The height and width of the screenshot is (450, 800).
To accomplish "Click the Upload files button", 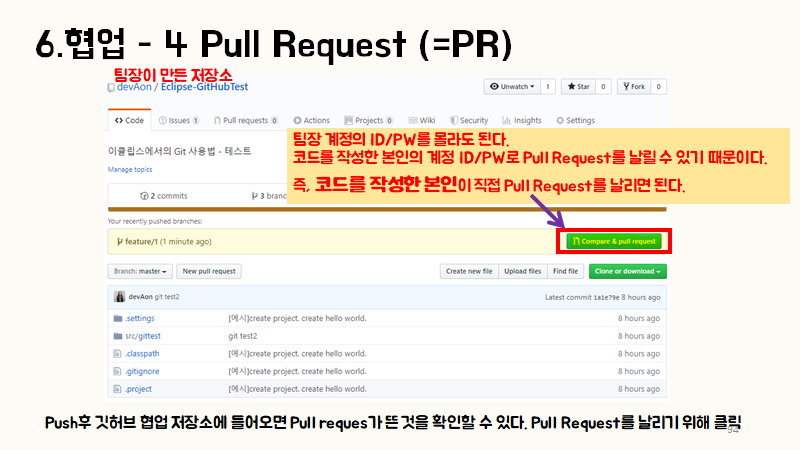I will pyautogui.click(x=522, y=271).
